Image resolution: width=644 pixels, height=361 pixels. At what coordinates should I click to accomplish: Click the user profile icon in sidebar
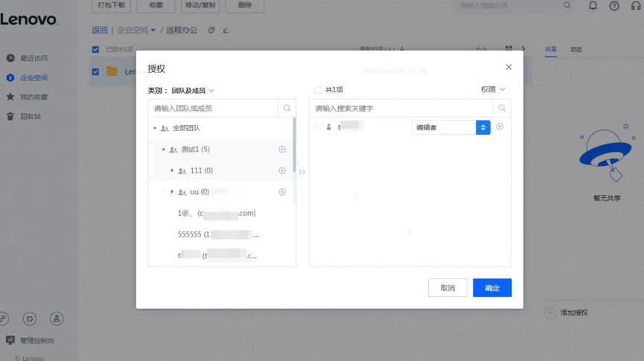point(57,319)
